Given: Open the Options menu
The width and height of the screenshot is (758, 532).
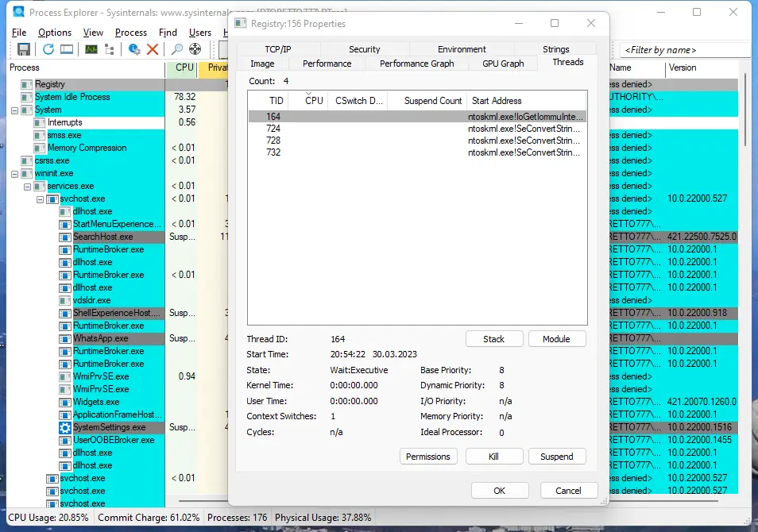Looking at the screenshot, I should pyautogui.click(x=55, y=33).
